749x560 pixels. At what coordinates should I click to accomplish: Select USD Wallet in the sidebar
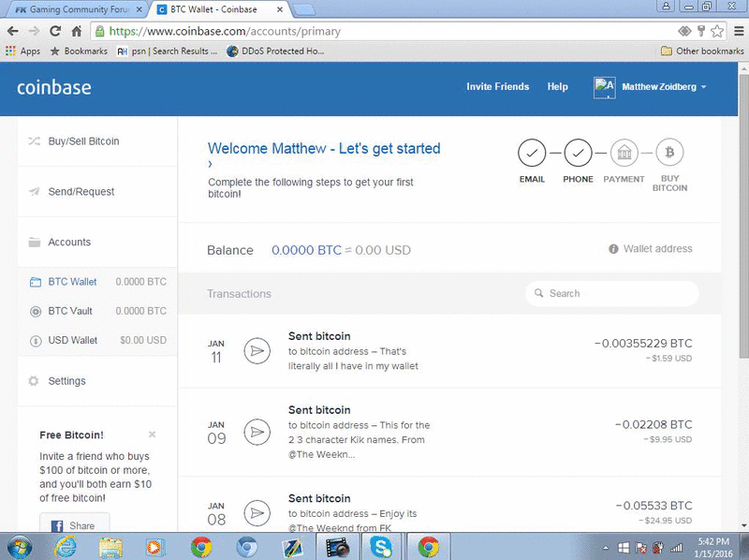pos(97,340)
